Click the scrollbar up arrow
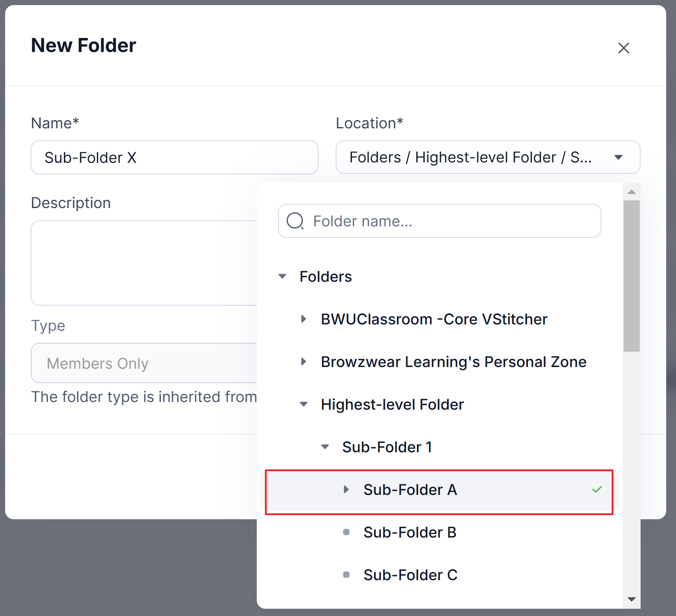 [x=632, y=192]
